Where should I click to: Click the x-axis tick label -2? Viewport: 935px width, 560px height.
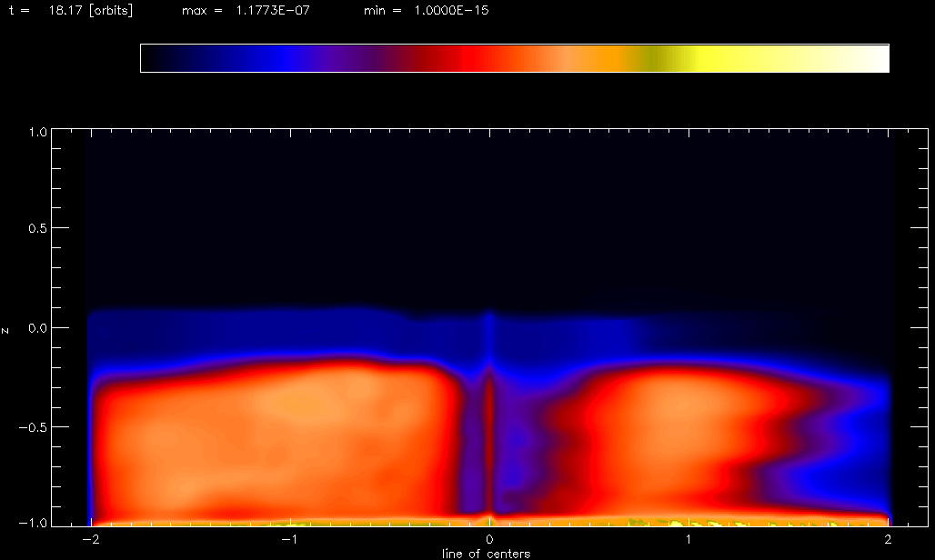pos(88,539)
